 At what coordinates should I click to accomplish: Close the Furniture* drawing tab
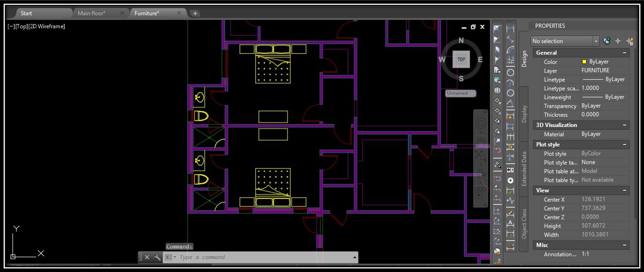click(179, 13)
